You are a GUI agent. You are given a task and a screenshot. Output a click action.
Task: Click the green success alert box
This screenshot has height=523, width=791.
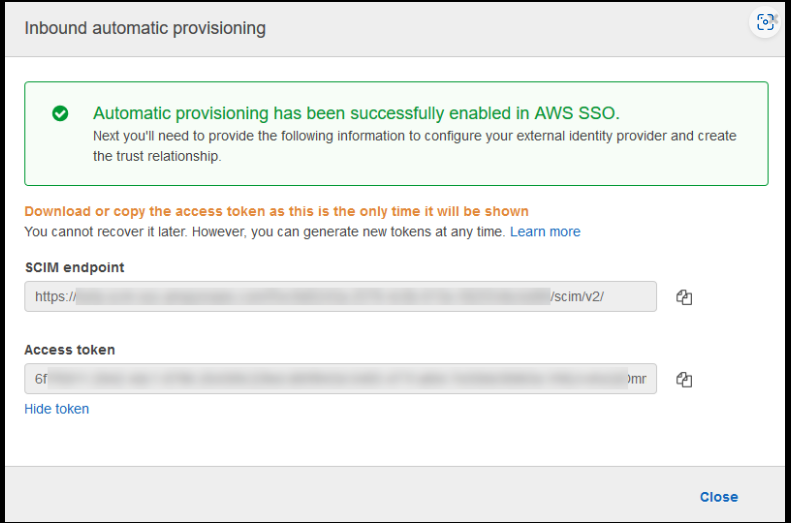[x=397, y=134]
